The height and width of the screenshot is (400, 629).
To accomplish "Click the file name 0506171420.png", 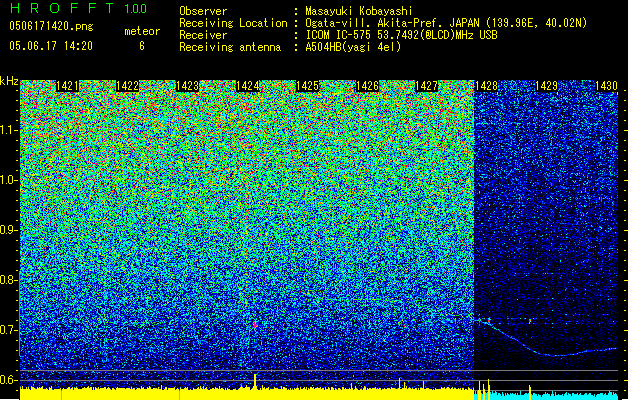I will [51, 26].
